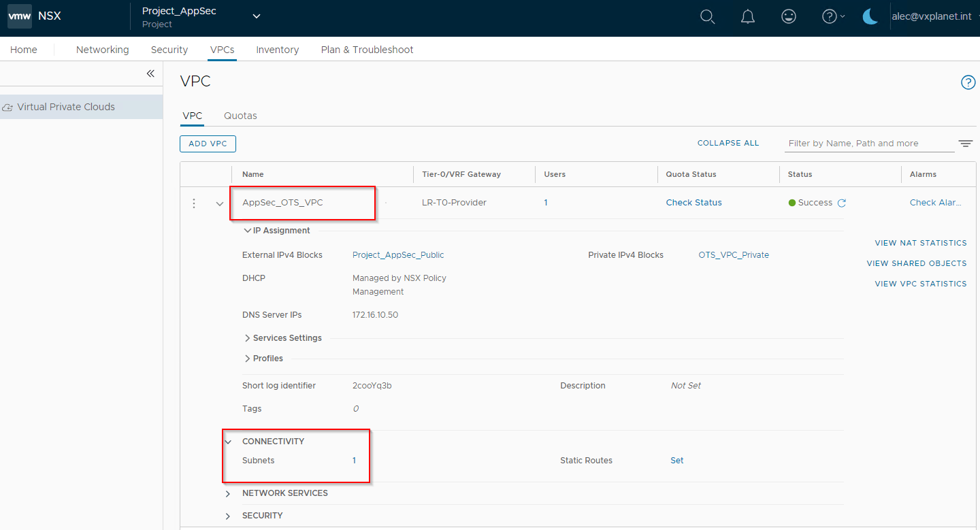Image resolution: width=980 pixels, height=530 pixels.
Task: Open Check Status quota link
Action: point(694,203)
